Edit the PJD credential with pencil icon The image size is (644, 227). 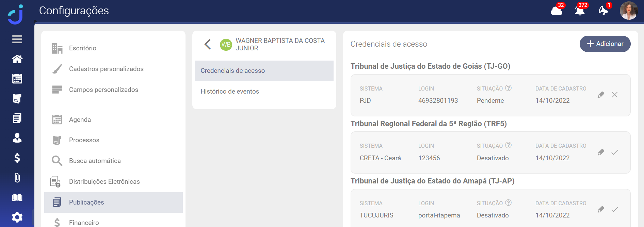click(x=601, y=95)
